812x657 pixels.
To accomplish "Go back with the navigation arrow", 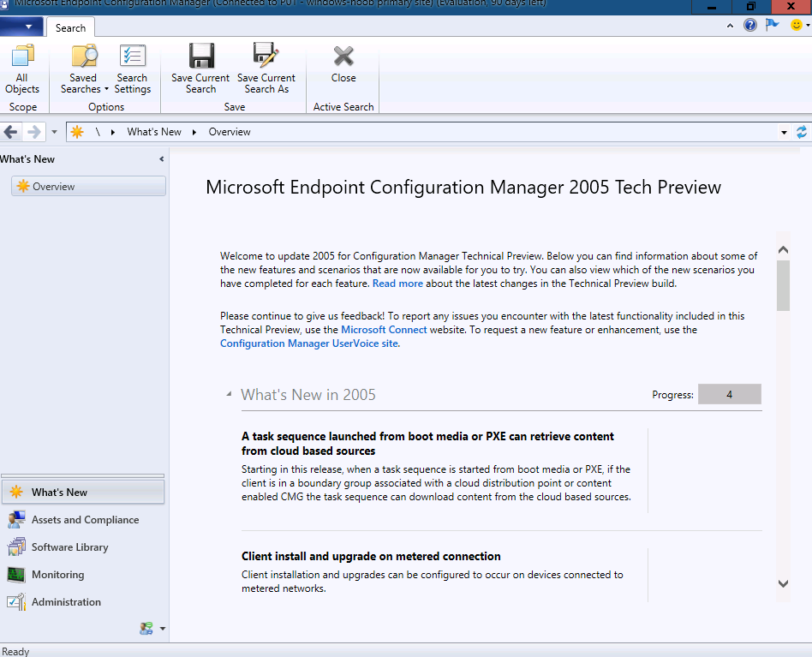I will 10,132.
